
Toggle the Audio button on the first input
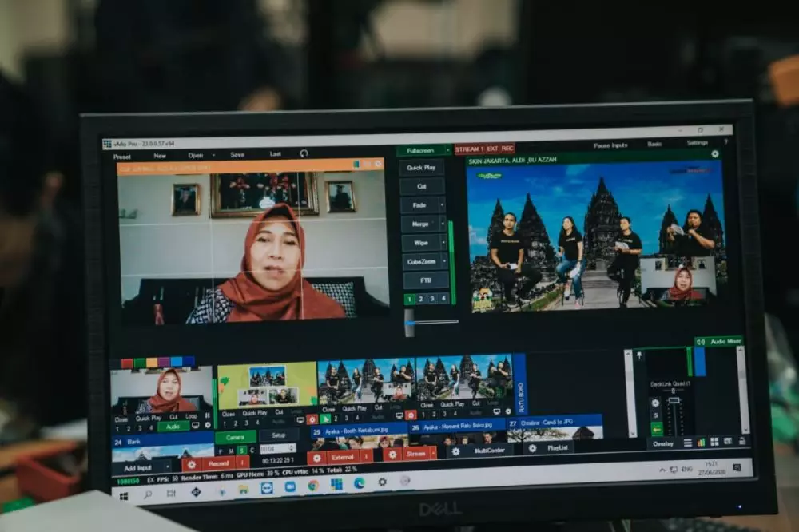pos(173,427)
